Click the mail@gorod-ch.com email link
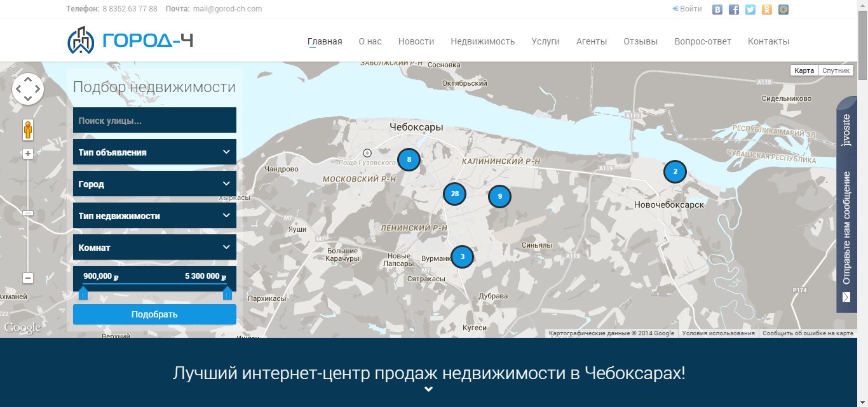Screen dimensions: 868x407 [x=227, y=9]
